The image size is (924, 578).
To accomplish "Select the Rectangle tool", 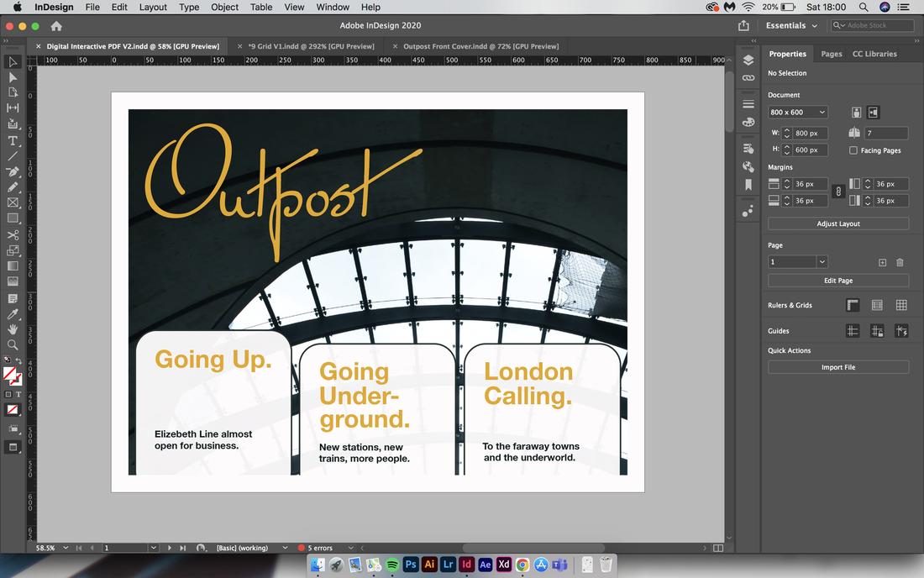I will pyautogui.click(x=13, y=218).
